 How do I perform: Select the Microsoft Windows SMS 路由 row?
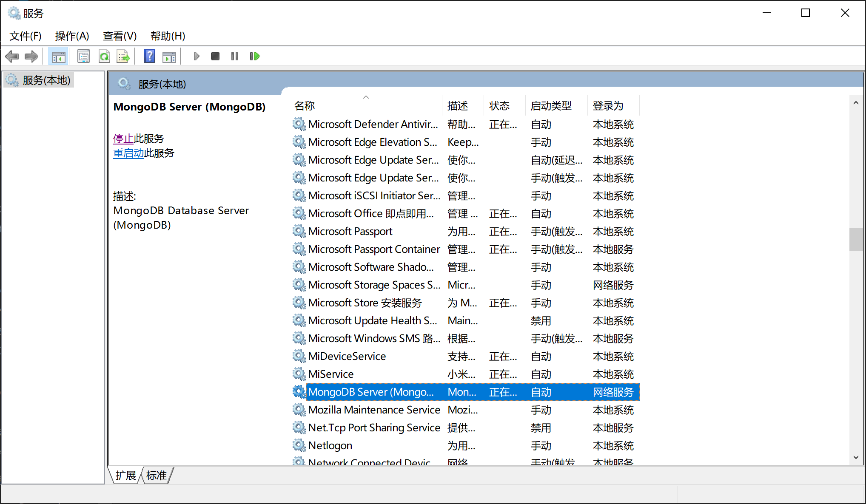(x=465, y=338)
